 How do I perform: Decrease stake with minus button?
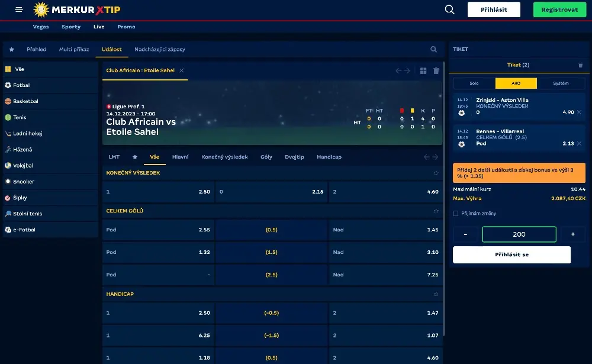(465, 234)
